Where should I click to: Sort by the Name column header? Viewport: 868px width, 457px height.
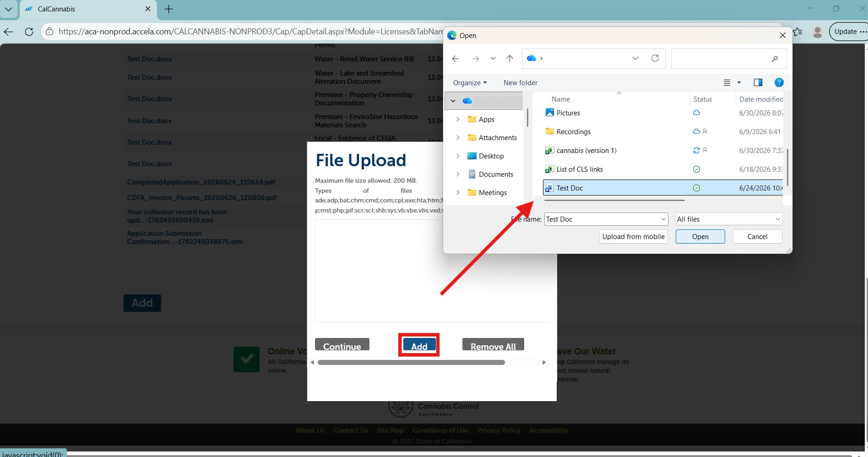560,99
